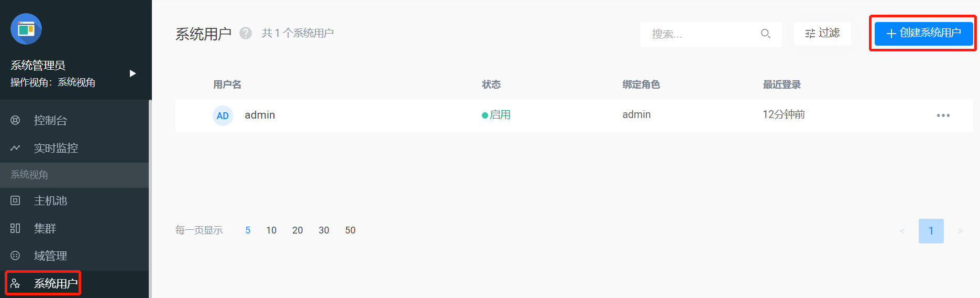Expand the 系统管理员 view switcher arrow
The image size is (980, 298).
[133, 73]
